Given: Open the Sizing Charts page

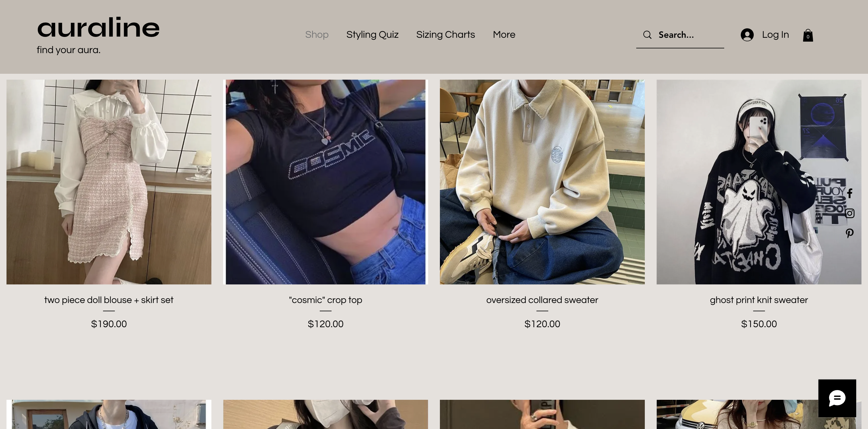Looking at the screenshot, I should click(446, 35).
